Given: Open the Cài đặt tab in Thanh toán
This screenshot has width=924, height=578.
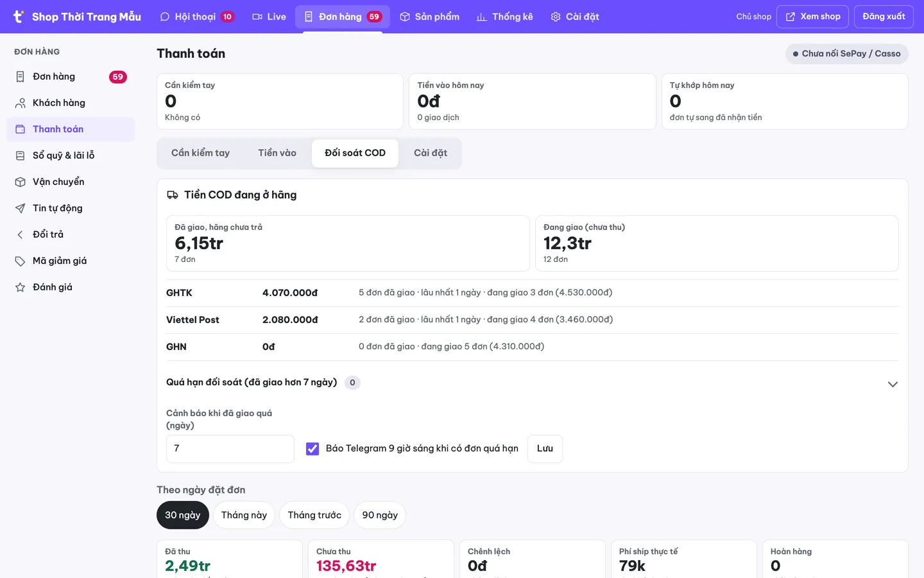Looking at the screenshot, I should tap(431, 153).
